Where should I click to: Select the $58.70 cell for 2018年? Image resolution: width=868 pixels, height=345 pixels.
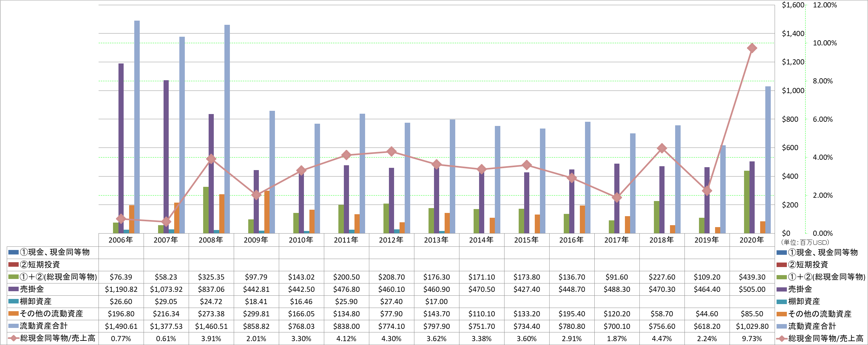tap(662, 314)
